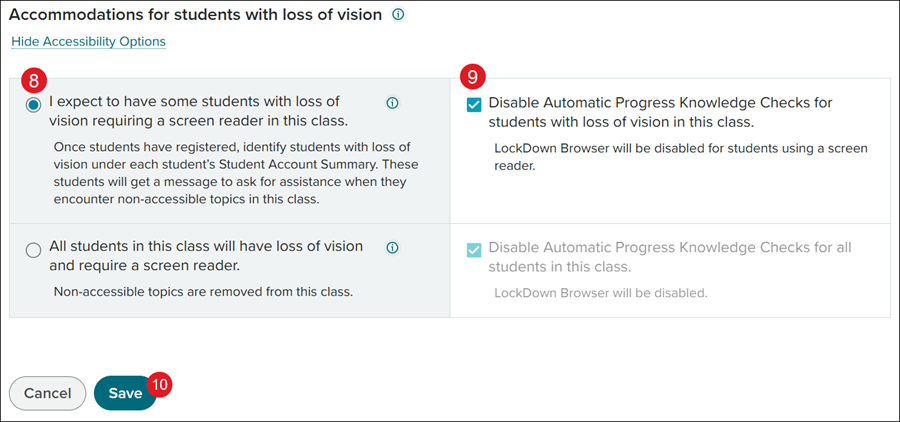Select the 'All students in this class' radio button
This screenshot has width=900, height=422.
34,250
